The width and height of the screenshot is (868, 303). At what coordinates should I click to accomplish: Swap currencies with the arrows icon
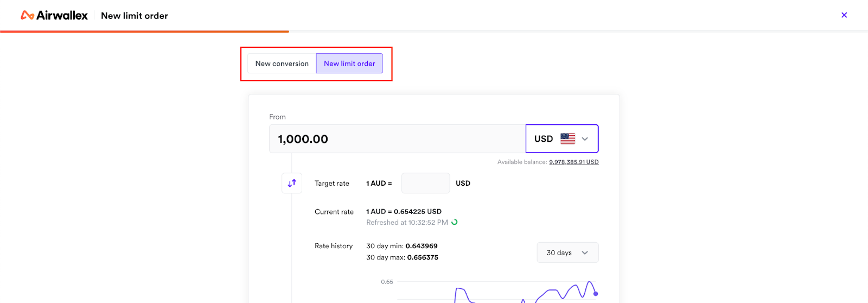pyautogui.click(x=292, y=183)
